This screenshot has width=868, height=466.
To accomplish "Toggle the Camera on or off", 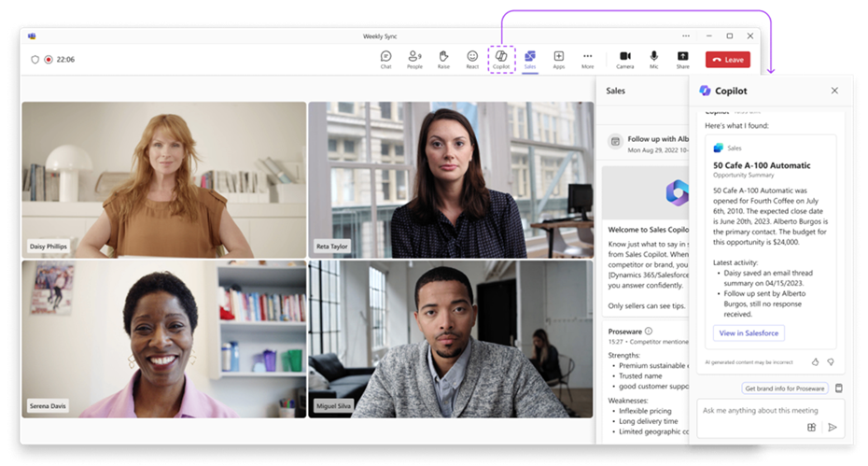I will pos(625,59).
